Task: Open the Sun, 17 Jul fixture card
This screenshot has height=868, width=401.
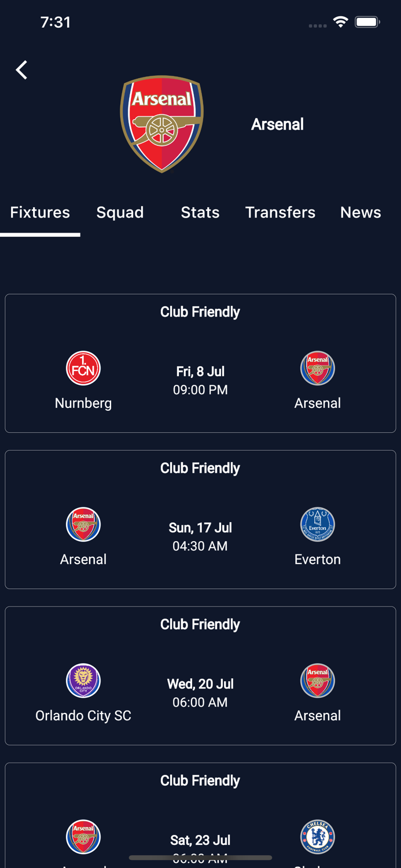Action: [200, 536]
